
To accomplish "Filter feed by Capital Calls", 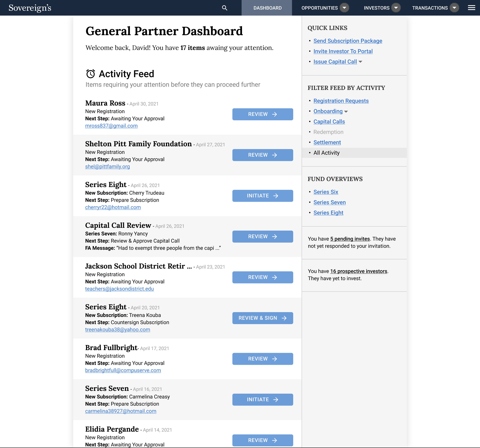I will tap(329, 121).
